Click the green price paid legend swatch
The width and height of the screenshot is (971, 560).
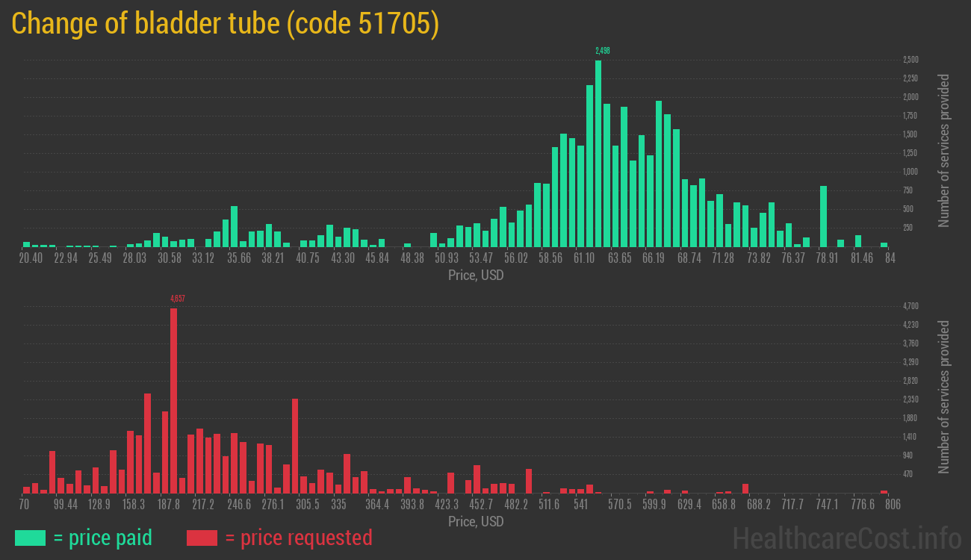point(30,538)
